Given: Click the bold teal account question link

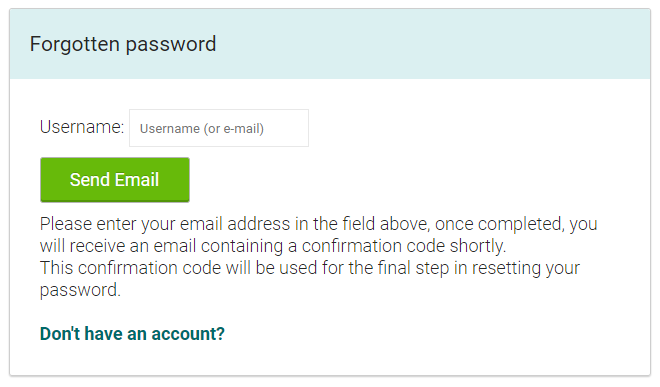Looking at the screenshot, I should (132, 334).
